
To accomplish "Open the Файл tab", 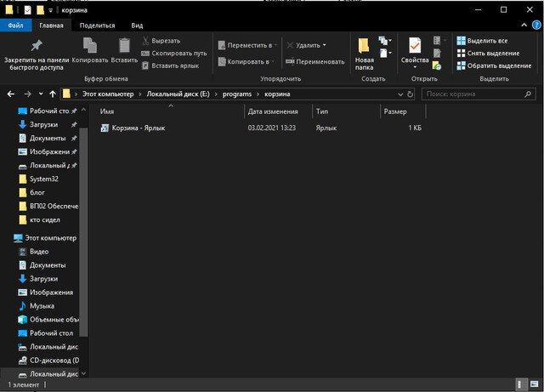I will (x=15, y=26).
